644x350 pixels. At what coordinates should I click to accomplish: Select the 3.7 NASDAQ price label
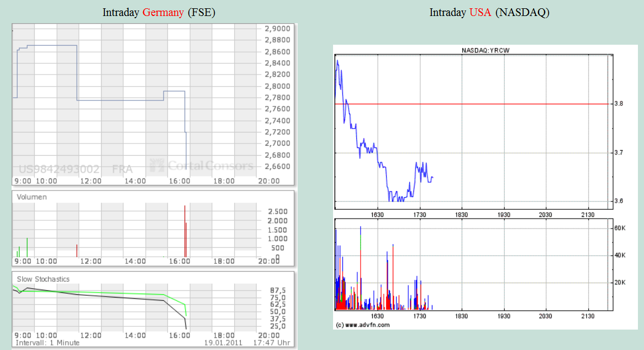coord(619,152)
